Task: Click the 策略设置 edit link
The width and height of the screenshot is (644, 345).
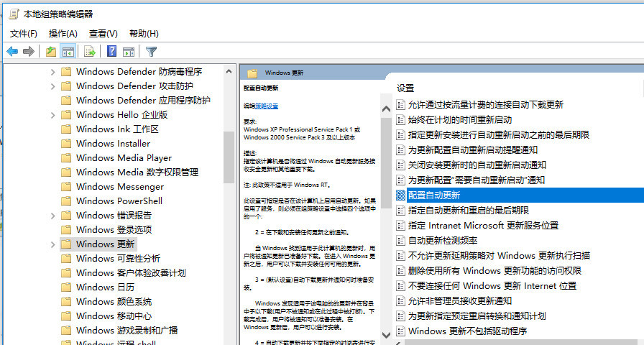Action: 267,106
